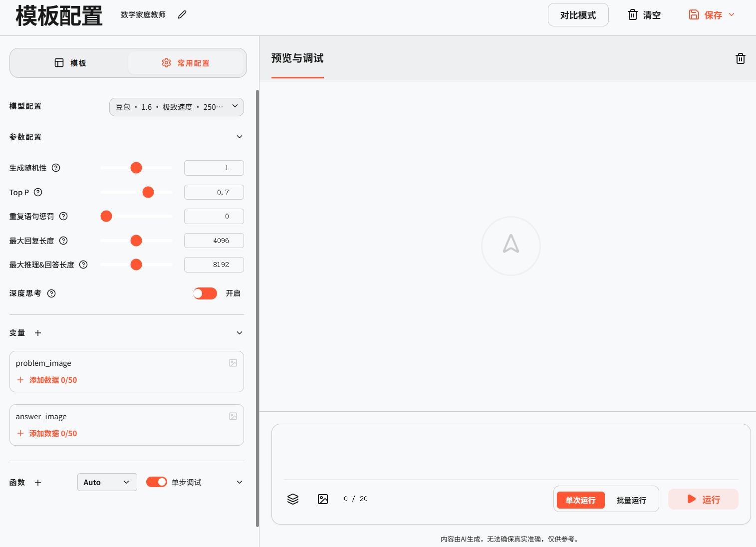Click the layers stack icon in input box
Screen dimensions: 756x547
click(293, 499)
